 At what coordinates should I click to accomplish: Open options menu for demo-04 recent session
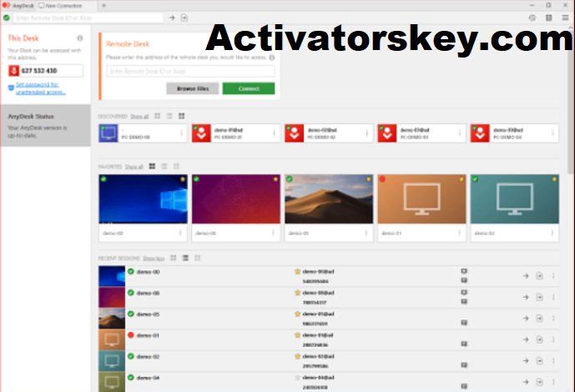pos(553,382)
